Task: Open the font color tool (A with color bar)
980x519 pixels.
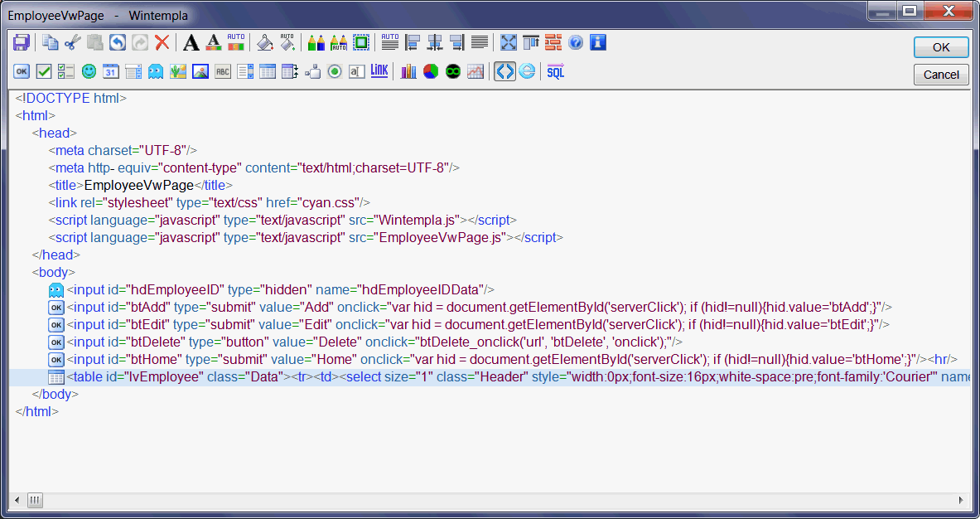Action: pyautogui.click(x=214, y=42)
